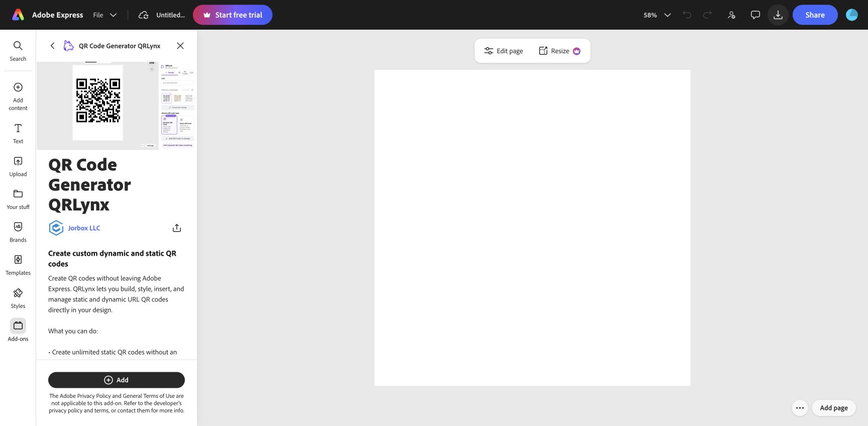This screenshot has width=868, height=426.
Task: Open the more options ellipsis button
Action: click(x=800, y=408)
